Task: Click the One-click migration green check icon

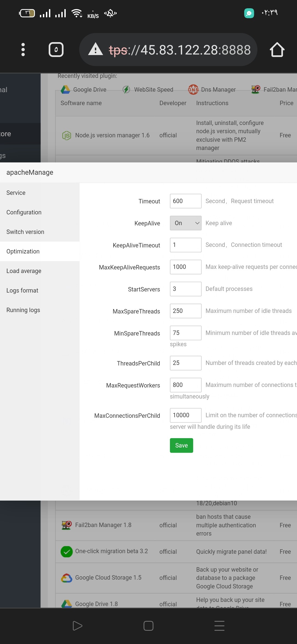Action: [67, 552]
